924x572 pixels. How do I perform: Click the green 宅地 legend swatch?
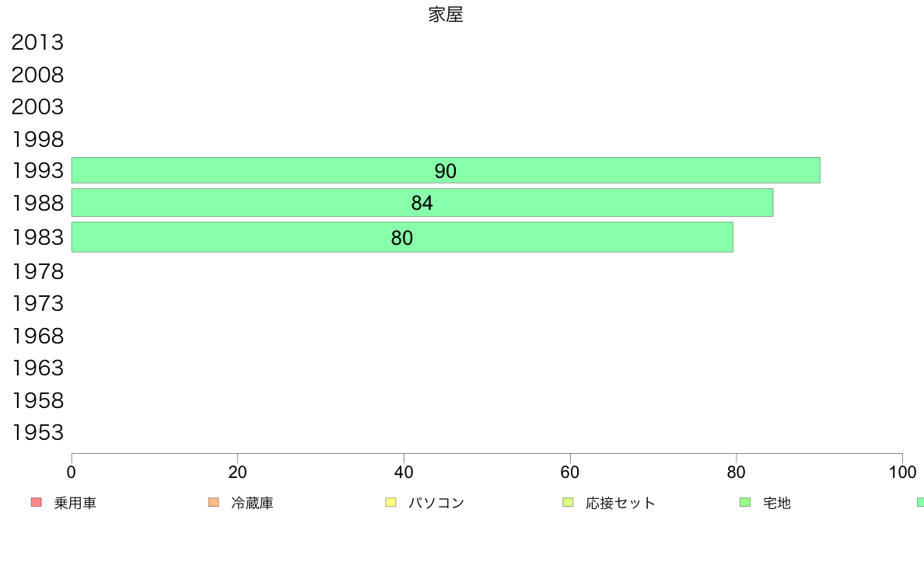[x=745, y=503]
